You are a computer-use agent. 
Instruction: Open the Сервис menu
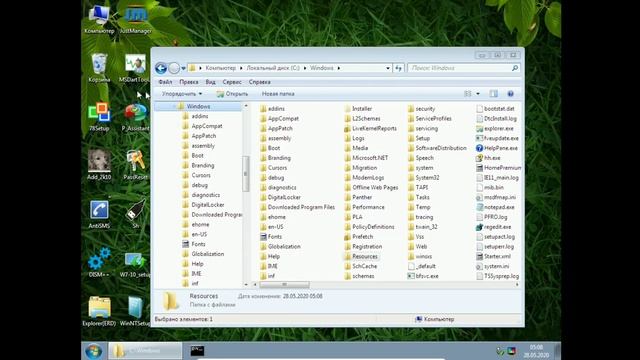click(x=232, y=82)
